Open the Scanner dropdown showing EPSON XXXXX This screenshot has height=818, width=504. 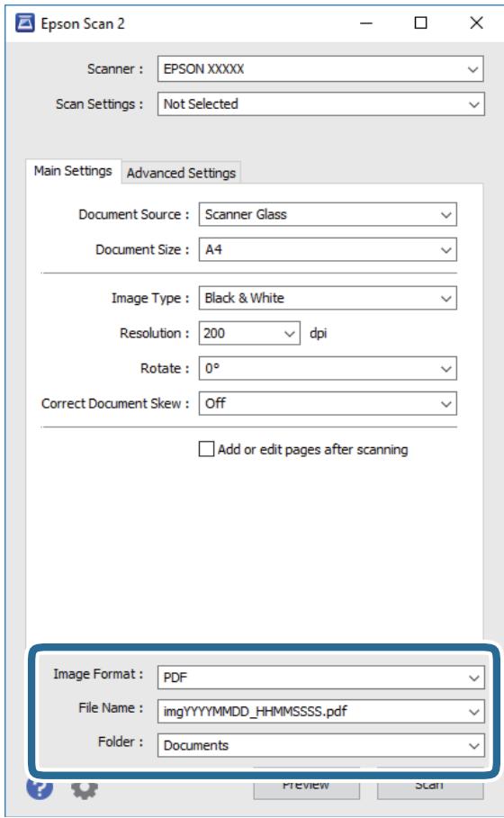[x=320, y=69]
